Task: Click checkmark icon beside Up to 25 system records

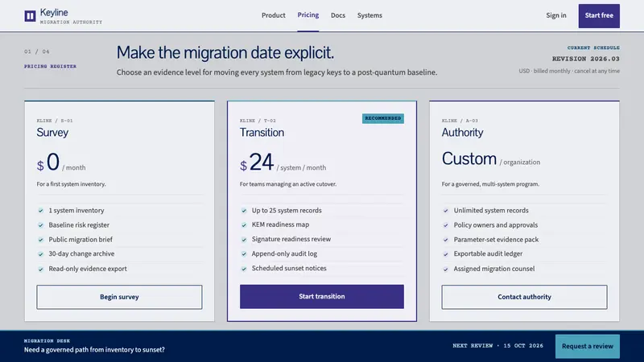Action: coord(244,211)
